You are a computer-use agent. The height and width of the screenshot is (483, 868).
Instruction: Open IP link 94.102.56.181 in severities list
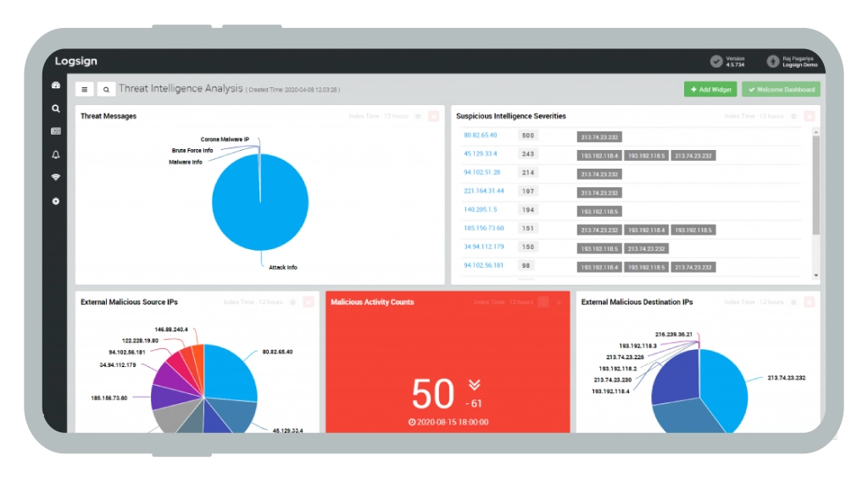[x=484, y=265]
